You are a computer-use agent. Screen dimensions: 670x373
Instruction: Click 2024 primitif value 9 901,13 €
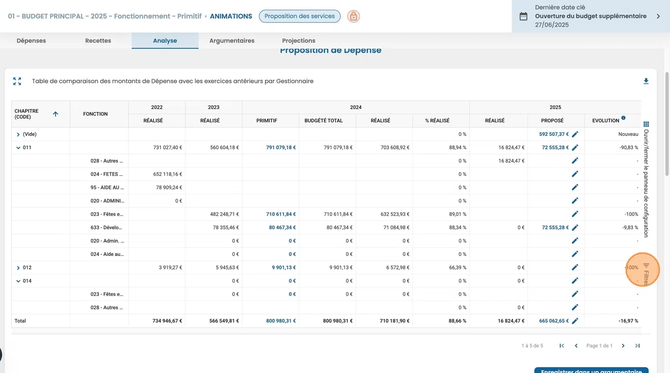[x=284, y=267]
